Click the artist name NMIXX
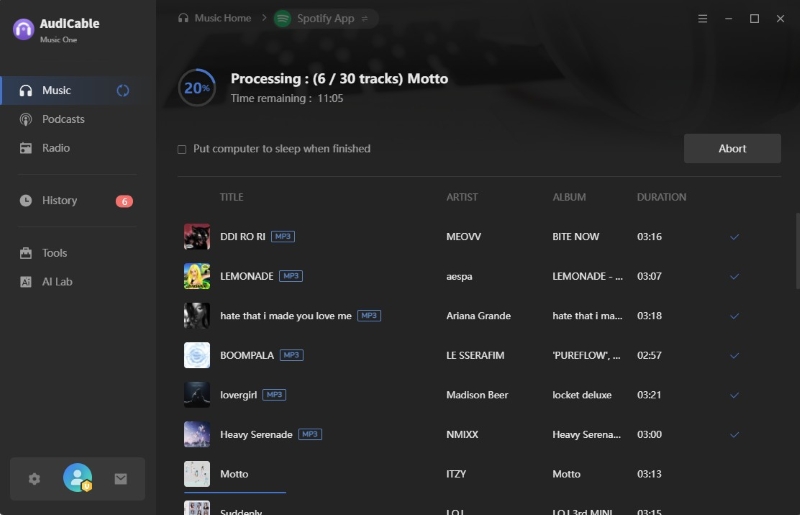The height and width of the screenshot is (515, 800). coord(462,434)
